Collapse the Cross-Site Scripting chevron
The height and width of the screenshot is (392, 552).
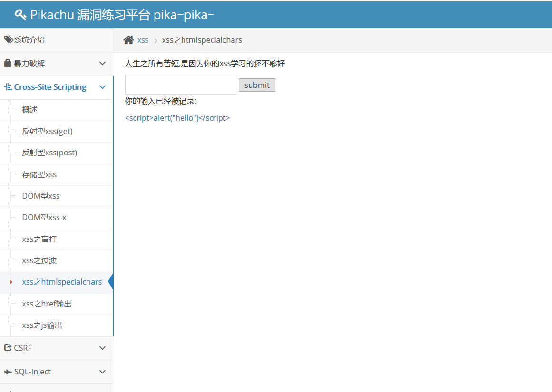pos(102,87)
